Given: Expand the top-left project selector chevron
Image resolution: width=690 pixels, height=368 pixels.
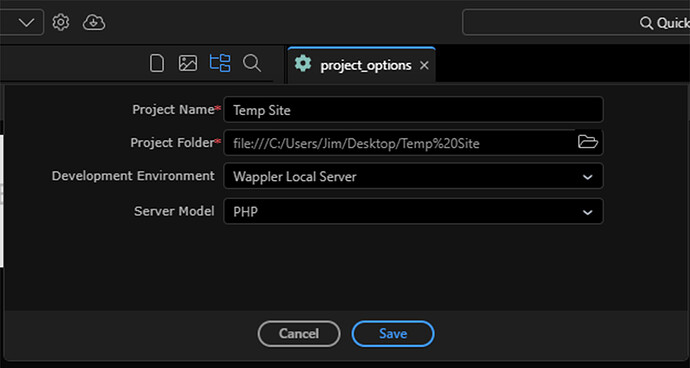Looking at the screenshot, I should coord(26,22).
